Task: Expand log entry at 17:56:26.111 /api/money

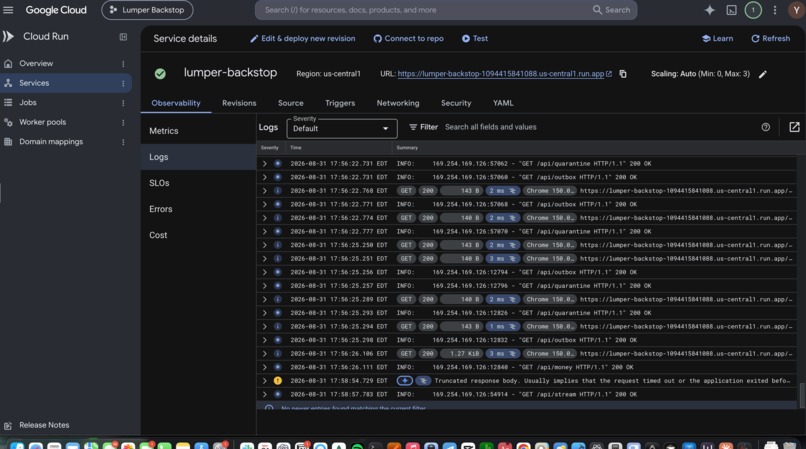Action: [265, 367]
